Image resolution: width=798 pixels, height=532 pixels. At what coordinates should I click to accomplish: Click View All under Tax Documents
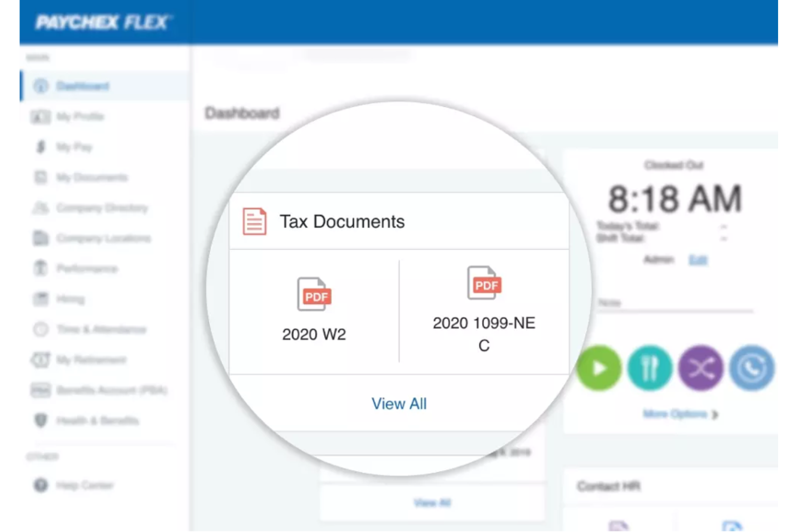pos(398,403)
